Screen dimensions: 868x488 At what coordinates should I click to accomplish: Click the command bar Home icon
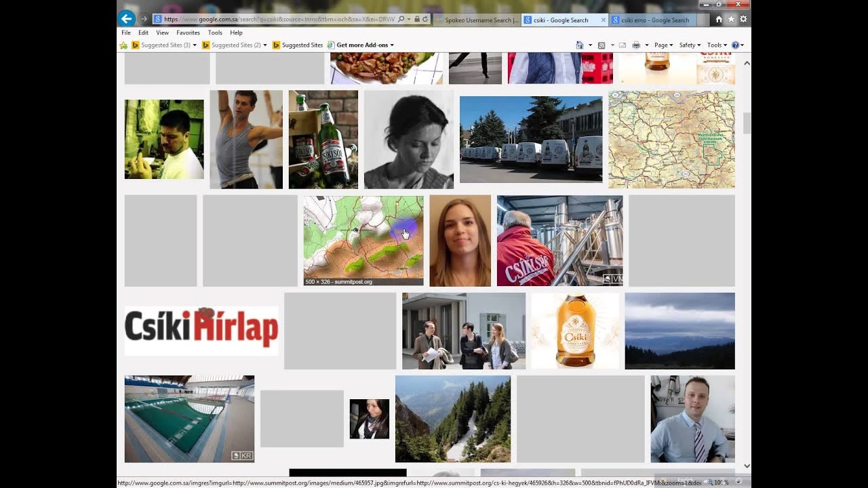[580, 45]
